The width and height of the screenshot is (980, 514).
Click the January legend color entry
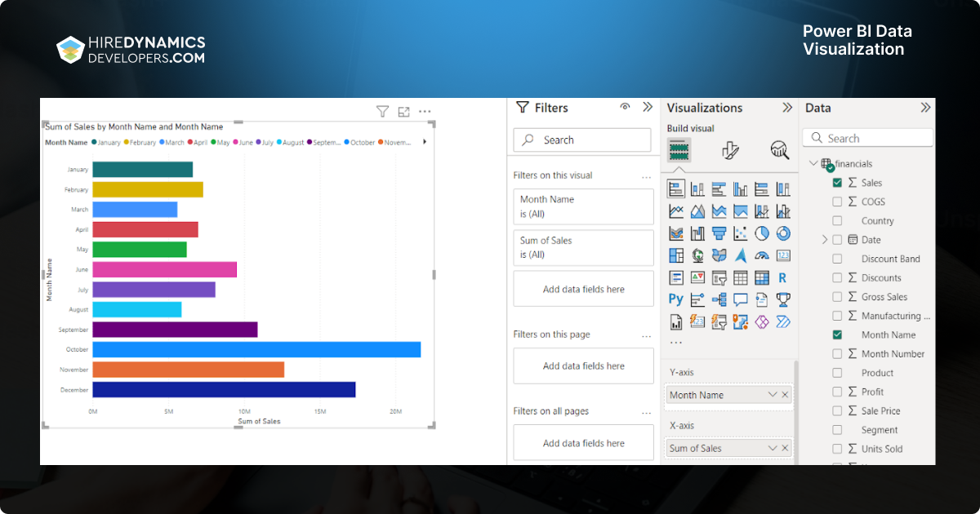pyautogui.click(x=106, y=143)
